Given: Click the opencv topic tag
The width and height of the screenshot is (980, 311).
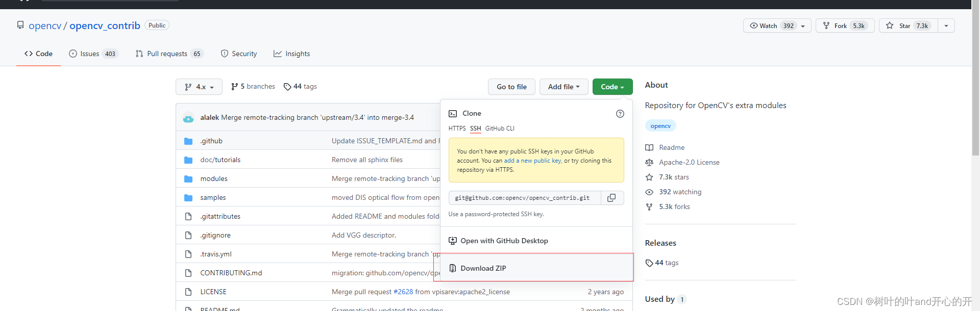Looking at the screenshot, I should [x=660, y=126].
